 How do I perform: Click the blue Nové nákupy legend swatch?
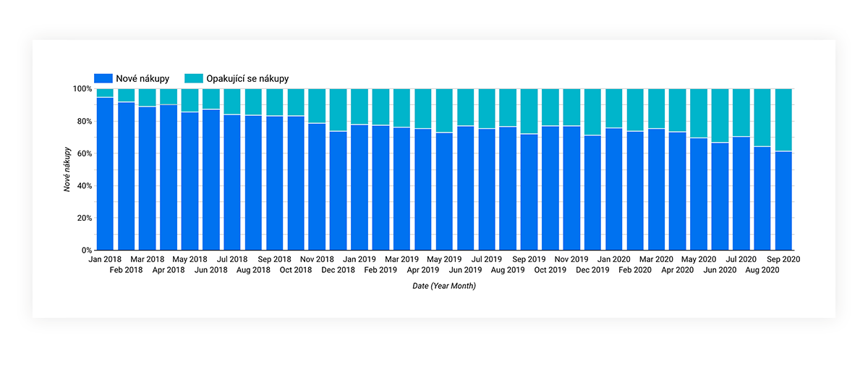click(x=103, y=78)
